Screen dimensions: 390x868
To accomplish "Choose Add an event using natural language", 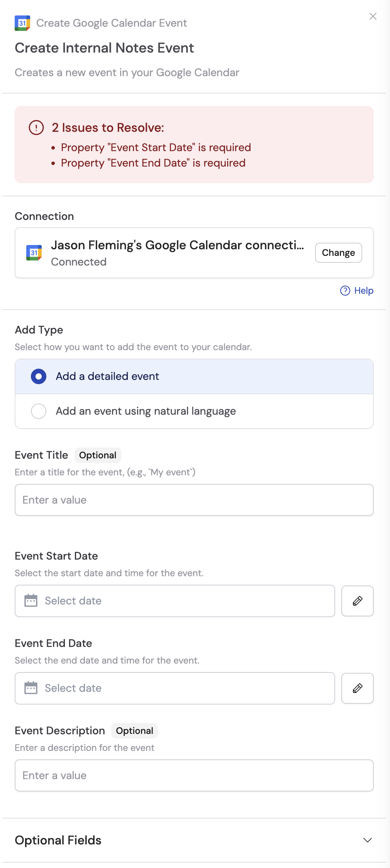I will (x=38, y=411).
